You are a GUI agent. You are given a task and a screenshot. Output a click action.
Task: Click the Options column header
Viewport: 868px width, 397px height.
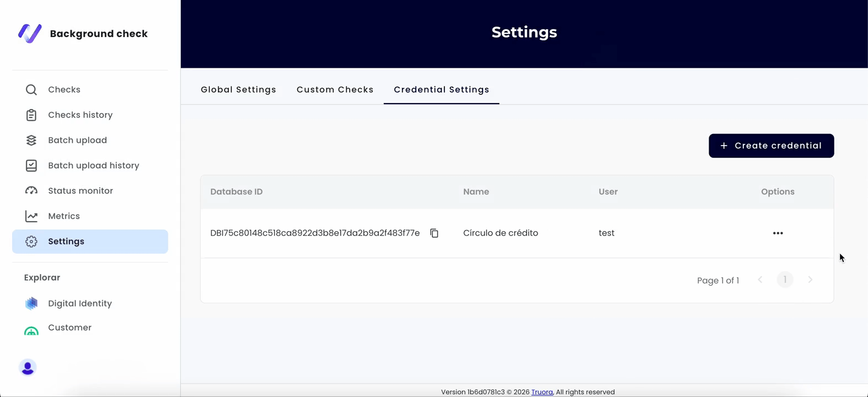(778, 192)
